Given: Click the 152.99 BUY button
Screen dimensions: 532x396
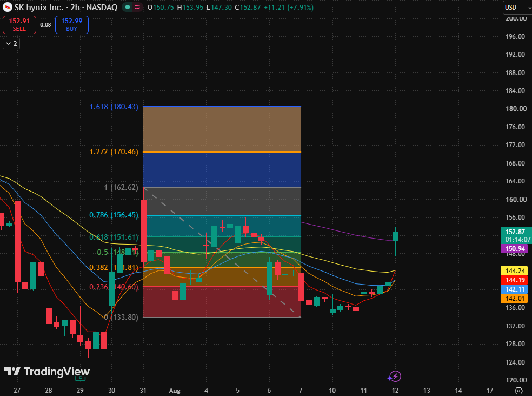Looking at the screenshot, I should (x=71, y=25).
